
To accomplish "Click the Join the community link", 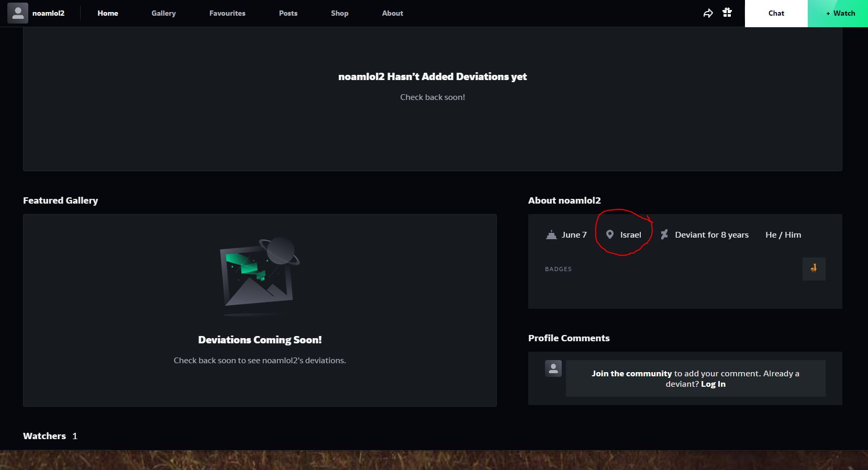I will click(631, 374).
